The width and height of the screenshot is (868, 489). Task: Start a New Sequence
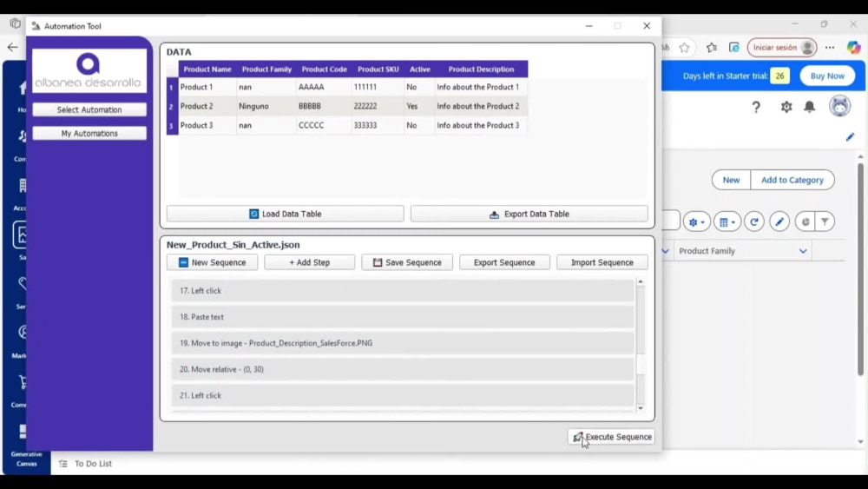(212, 262)
